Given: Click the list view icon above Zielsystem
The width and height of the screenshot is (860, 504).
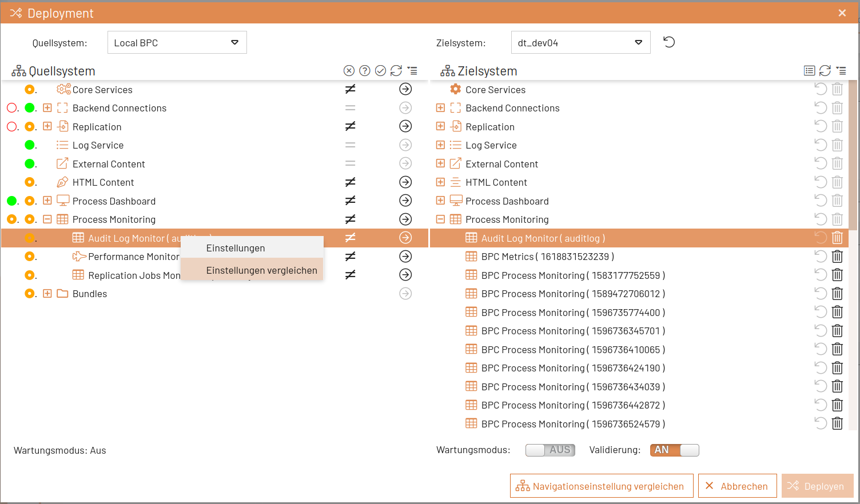Looking at the screenshot, I should tap(810, 70).
